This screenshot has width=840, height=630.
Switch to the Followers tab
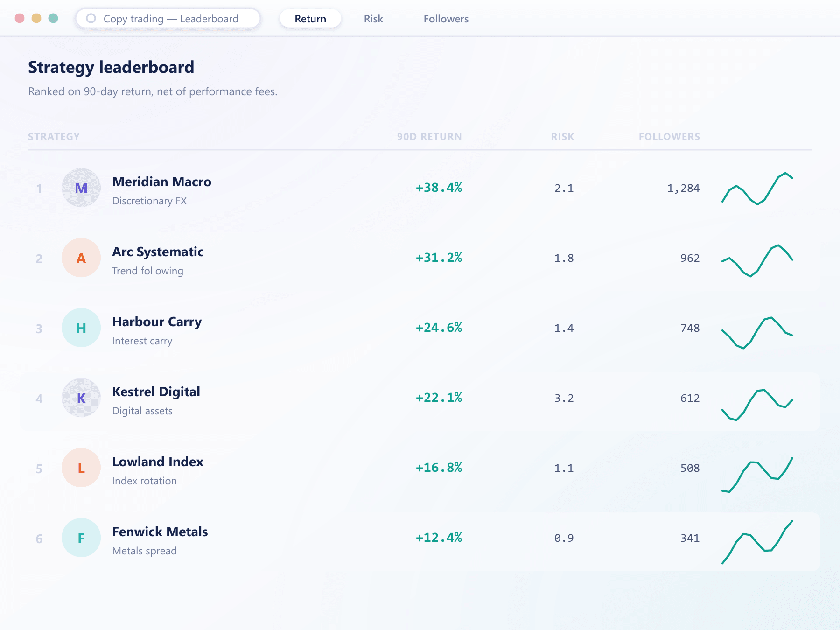pos(446,19)
